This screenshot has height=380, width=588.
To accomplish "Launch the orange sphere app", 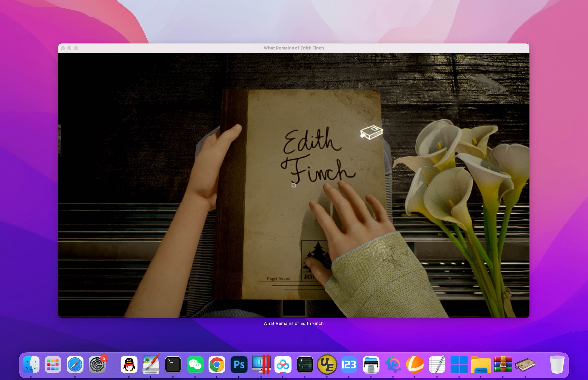I will 415,364.
